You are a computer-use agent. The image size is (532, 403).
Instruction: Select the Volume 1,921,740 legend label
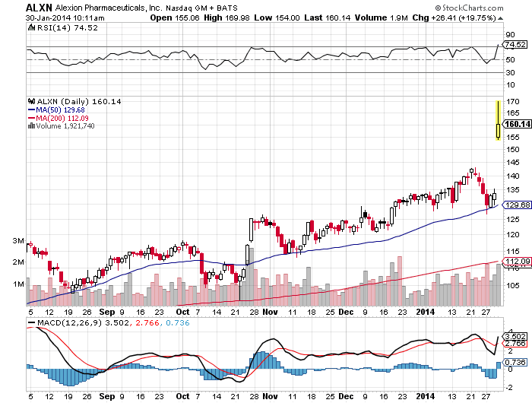click(65, 126)
